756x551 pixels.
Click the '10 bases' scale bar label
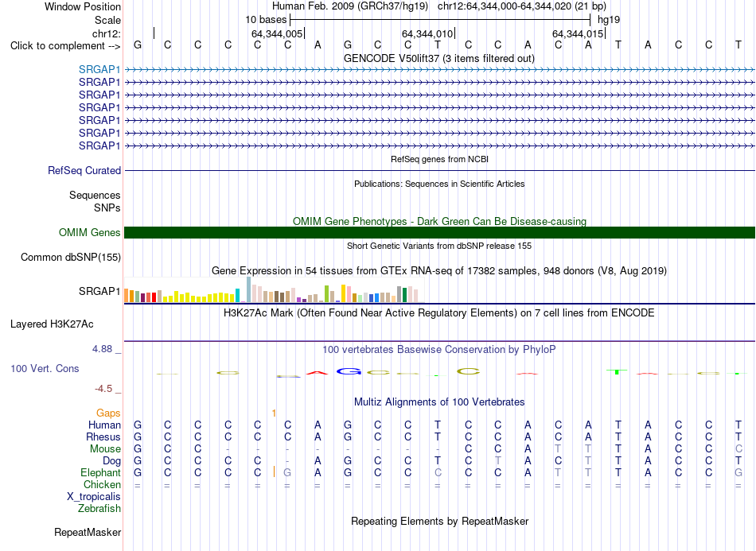(266, 20)
